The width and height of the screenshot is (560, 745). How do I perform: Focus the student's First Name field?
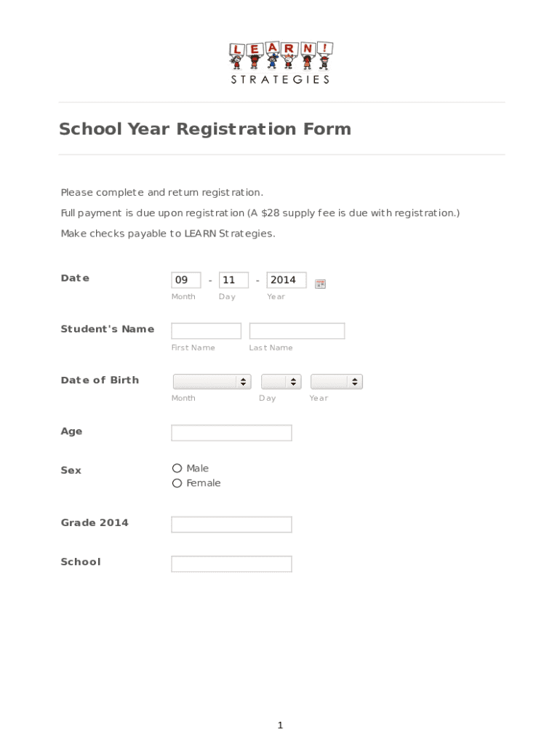point(206,331)
